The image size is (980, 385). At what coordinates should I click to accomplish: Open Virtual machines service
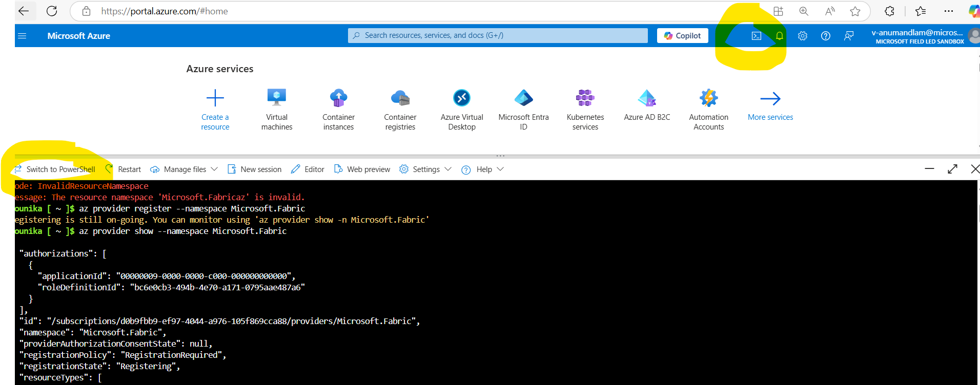(x=277, y=110)
